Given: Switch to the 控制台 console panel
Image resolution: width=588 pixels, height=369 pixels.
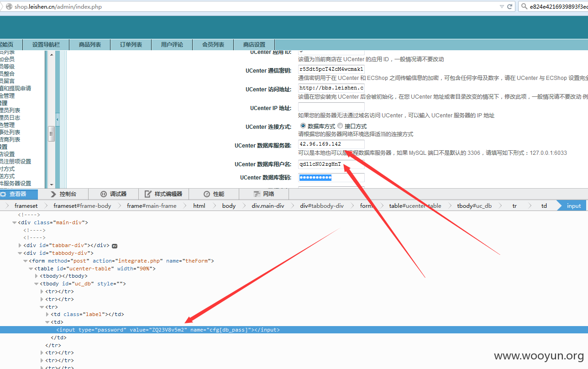Looking at the screenshot, I should pos(63,194).
